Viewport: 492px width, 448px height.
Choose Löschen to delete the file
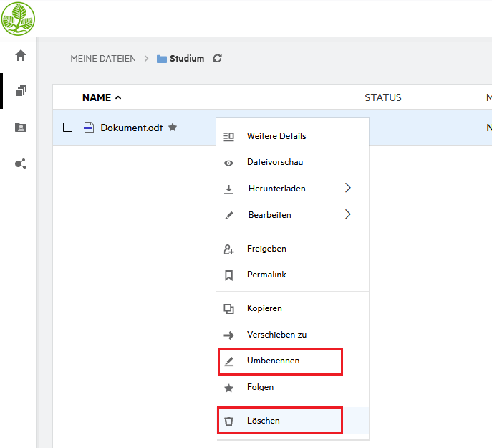263,421
